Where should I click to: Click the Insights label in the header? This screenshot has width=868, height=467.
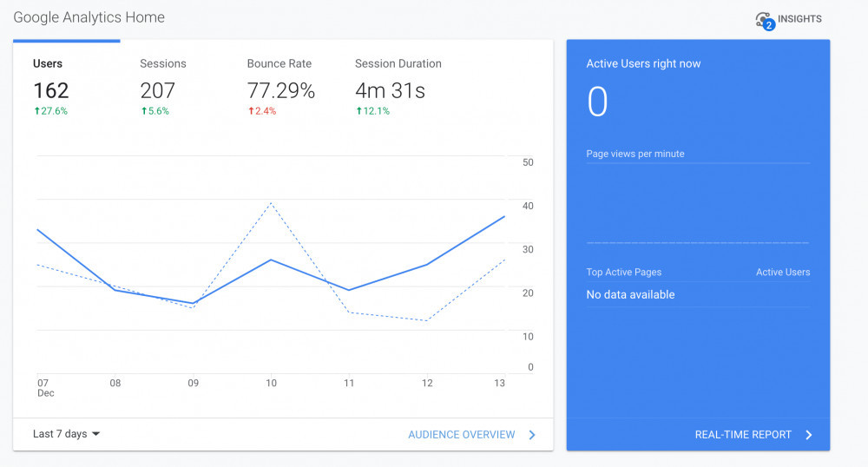(x=799, y=19)
